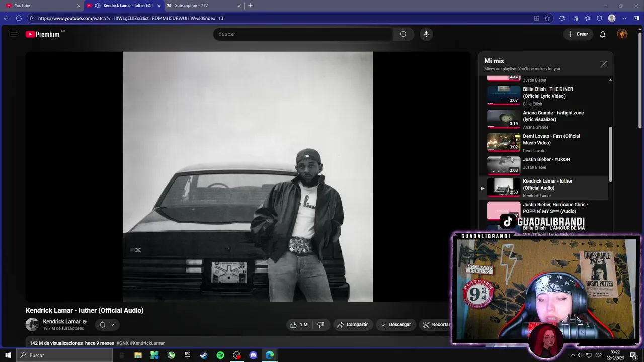Open Epic Games launcher from taskbar

[x=187, y=355]
